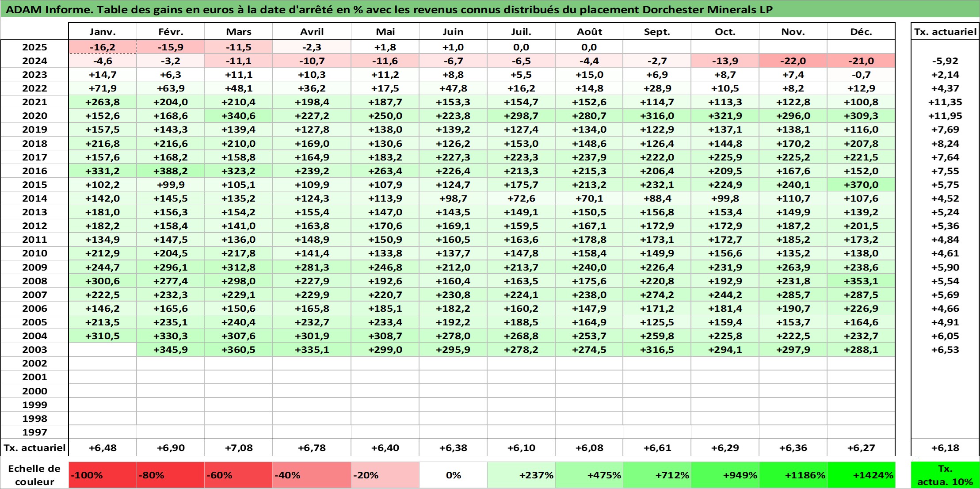Click the 'Mars' column header
Image resolution: width=980 pixels, height=489 pixels.
tap(239, 31)
